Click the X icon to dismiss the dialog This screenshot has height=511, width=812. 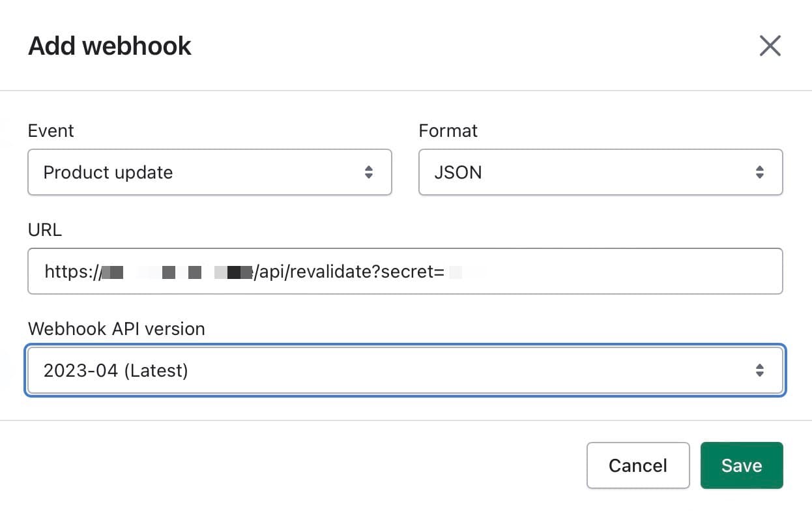pos(770,46)
